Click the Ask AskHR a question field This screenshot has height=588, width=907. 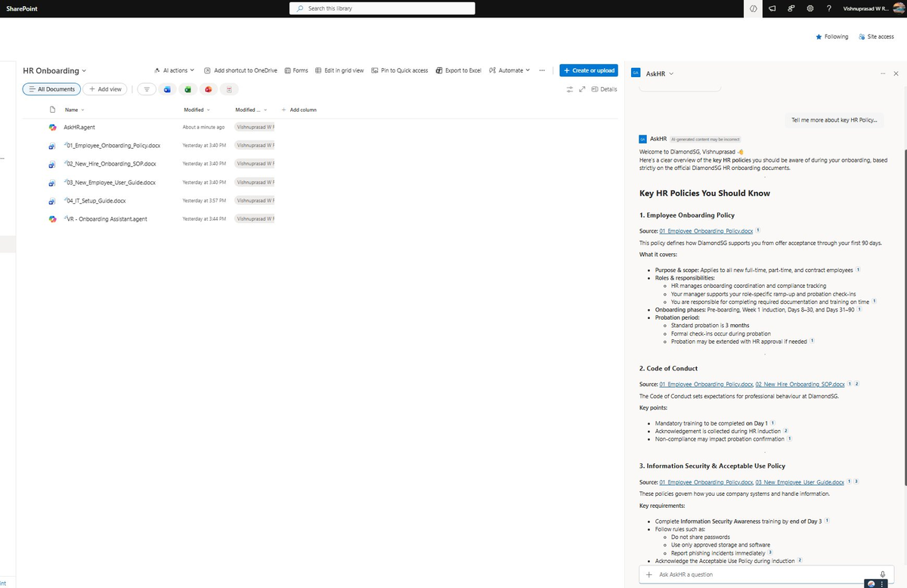[x=756, y=574]
